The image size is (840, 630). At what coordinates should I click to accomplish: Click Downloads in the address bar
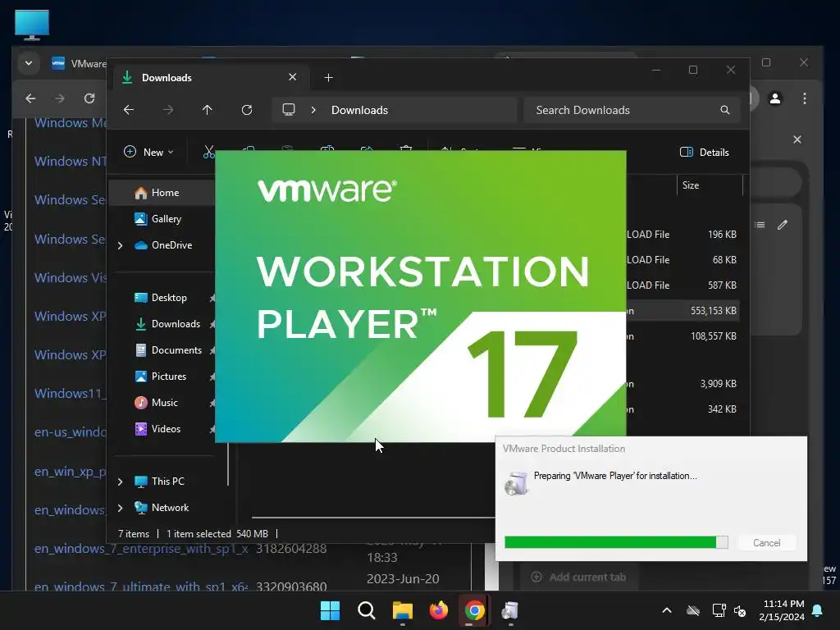pos(359,110)
